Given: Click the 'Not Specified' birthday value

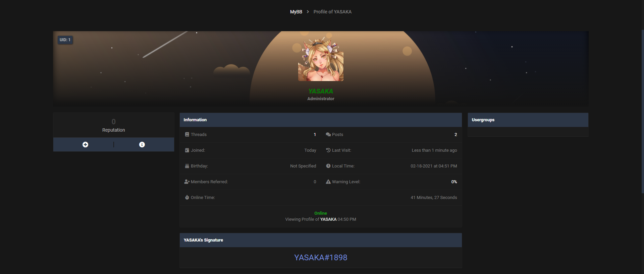Looking at the screenshot, I should click(x=303, y=166).
